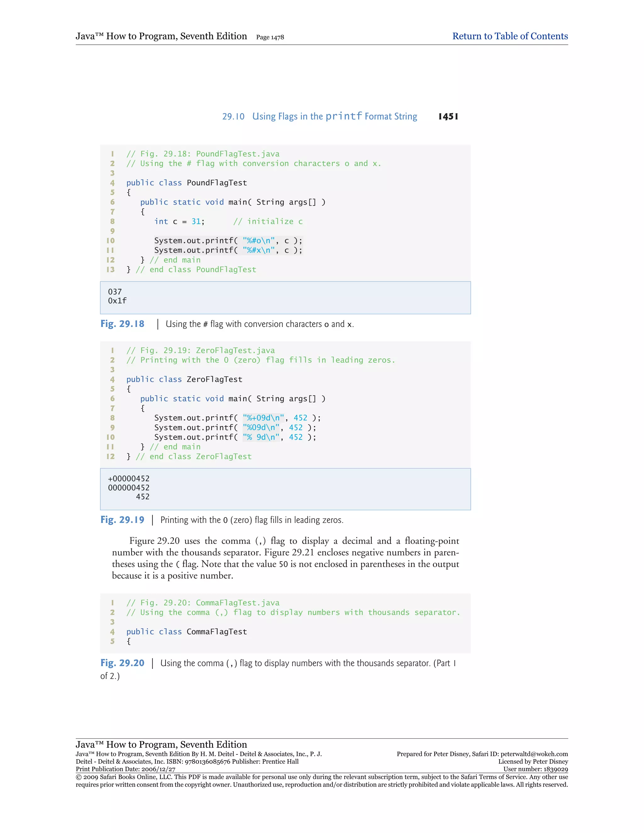Click the ISBN 9780136085676 text in footer
This screenshot has width=644, height=833.
point(207,762)
